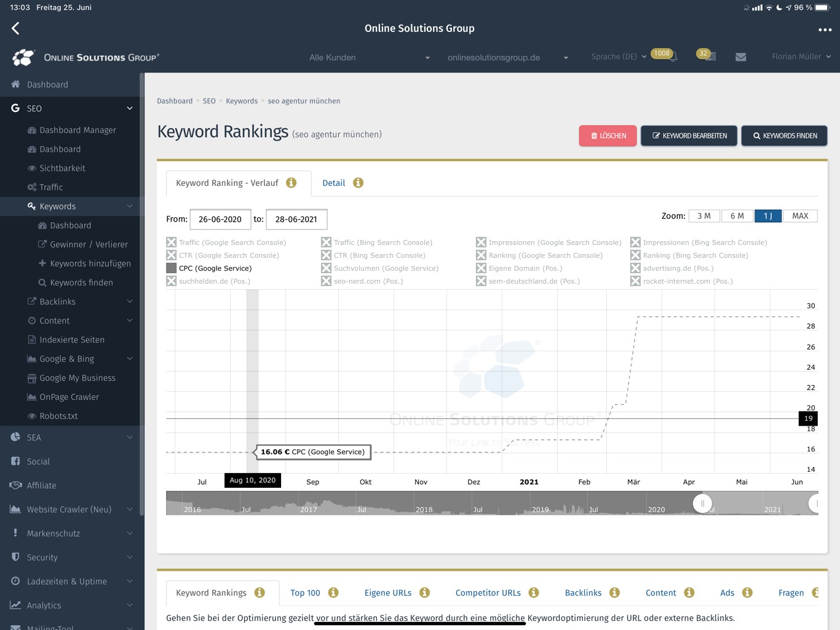Click info icon next to Keyword Rankings tab

260,592
